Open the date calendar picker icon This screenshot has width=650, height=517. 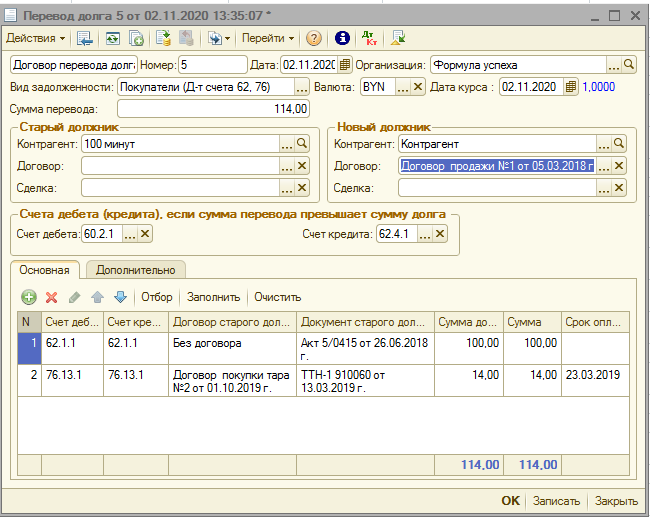(x=345, y=65)
